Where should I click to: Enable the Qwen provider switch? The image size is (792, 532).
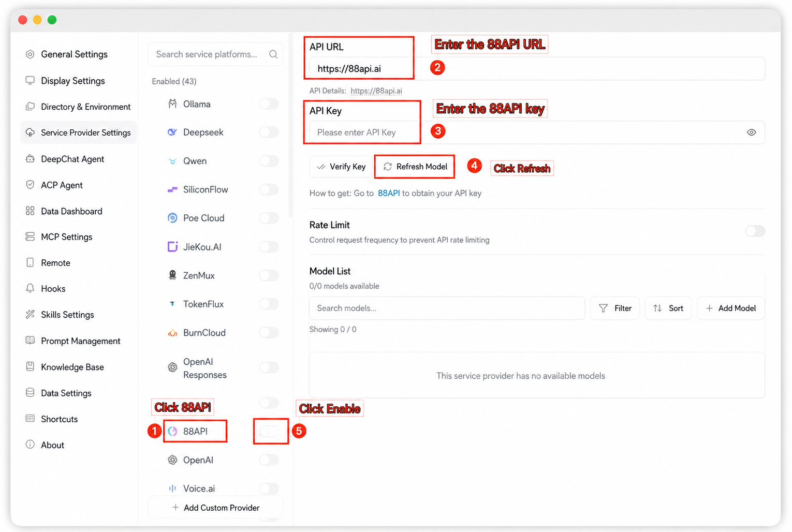click(269, 161)
